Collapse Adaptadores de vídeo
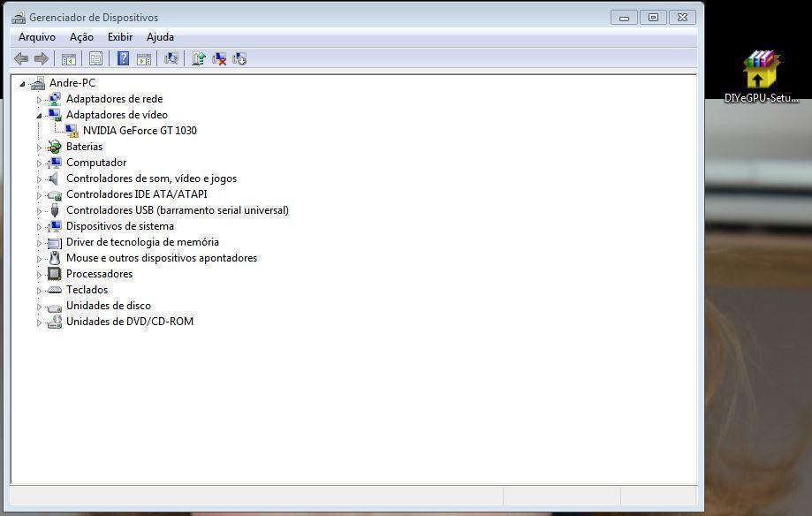This screenshot has width=812, height=516. (x=39, y=116)
